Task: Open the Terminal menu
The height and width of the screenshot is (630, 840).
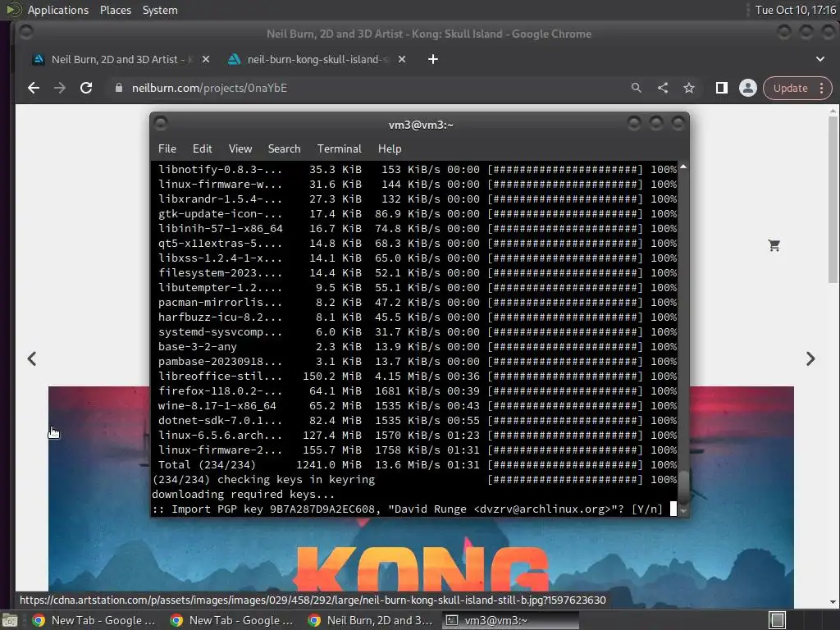Action: (339, 148)
